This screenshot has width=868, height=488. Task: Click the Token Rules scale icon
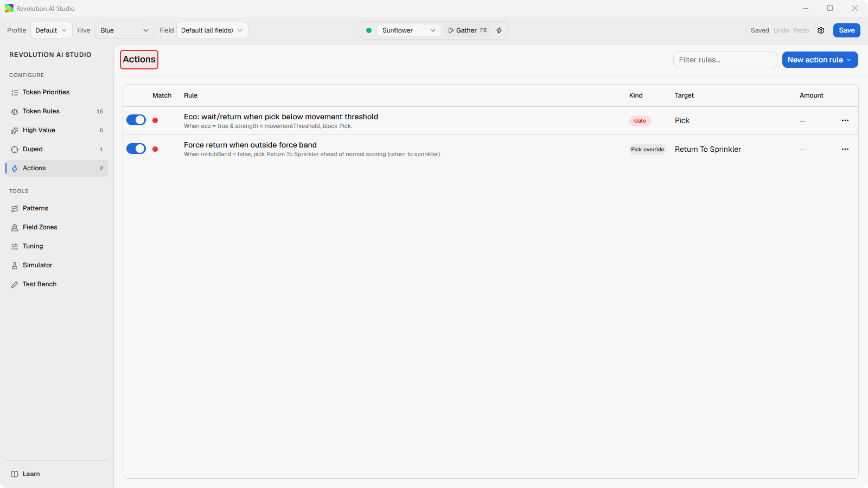(15, 112)
